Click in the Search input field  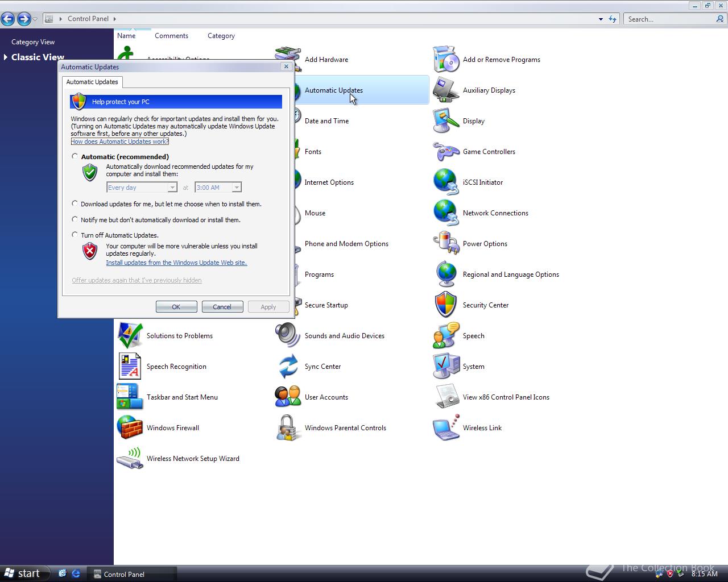click(x=670, y=19)
